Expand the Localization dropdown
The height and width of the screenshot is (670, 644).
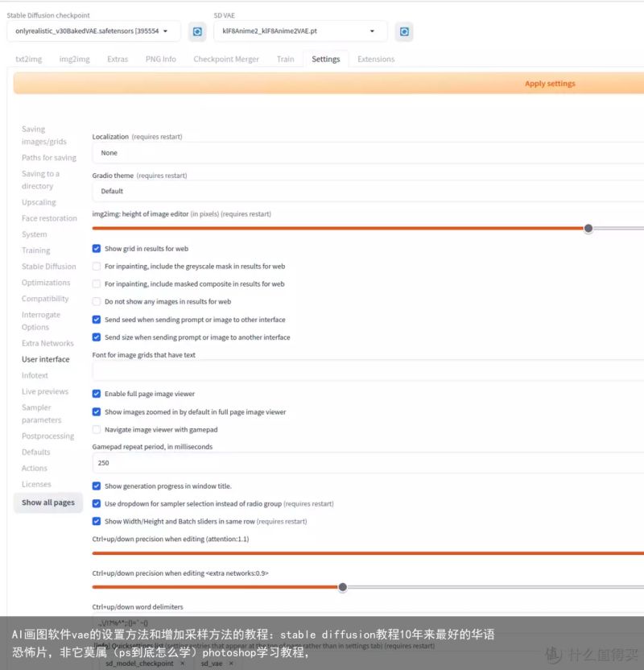click(x=368, y=153)
